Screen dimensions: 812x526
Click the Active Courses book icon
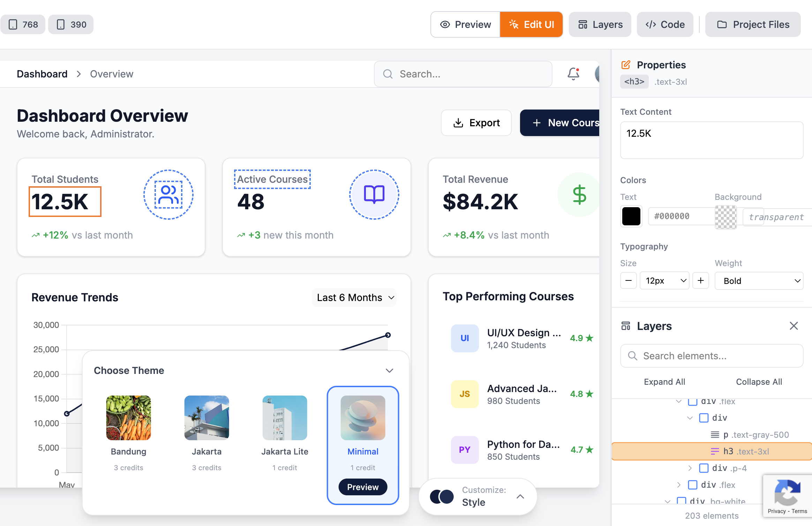[374, 195]
